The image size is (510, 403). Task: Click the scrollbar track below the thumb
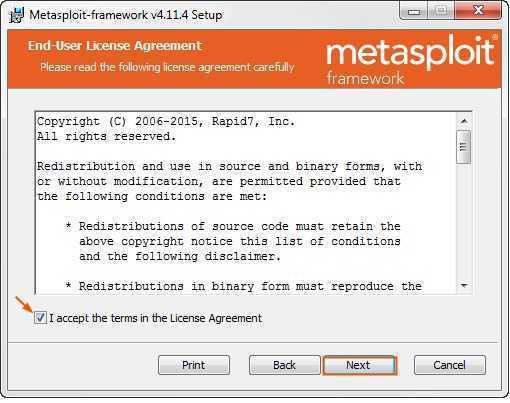pos(464,221)
